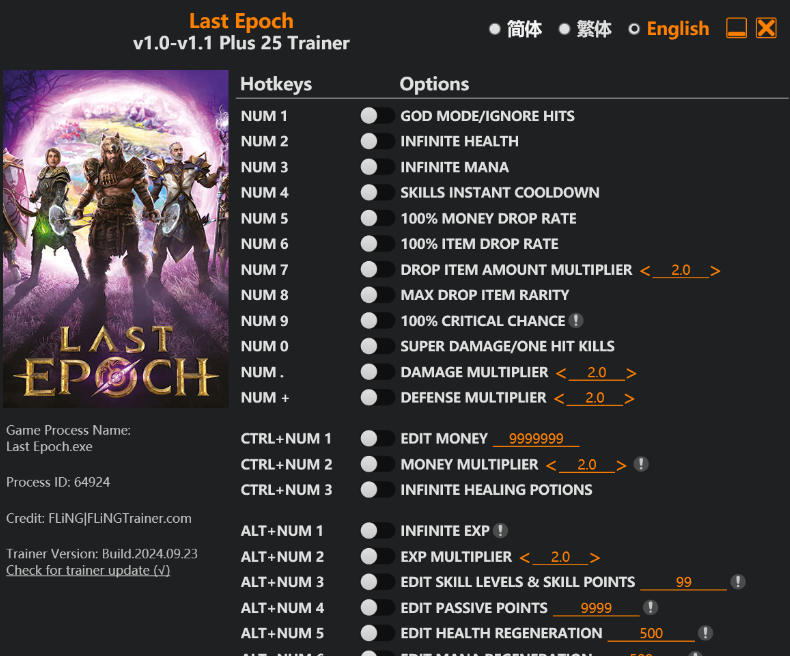Edit the health regeneration field showing 500
790x656 pixels.
(651, 633)
